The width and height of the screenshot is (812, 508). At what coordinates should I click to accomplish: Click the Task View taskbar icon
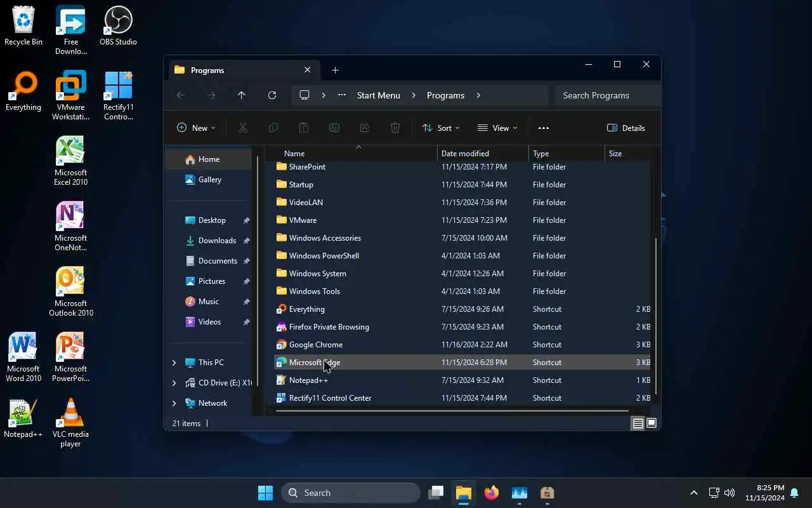tap(436, 493)
